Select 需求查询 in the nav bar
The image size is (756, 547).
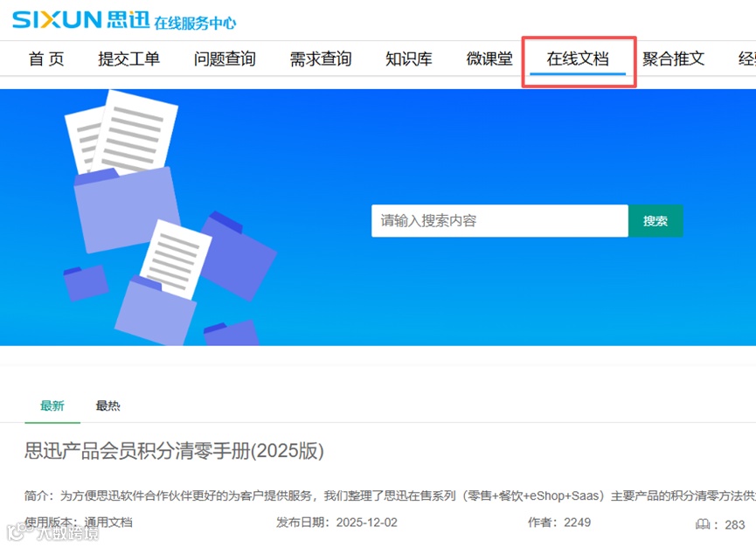pyautogui.click(x=321, y=59)
